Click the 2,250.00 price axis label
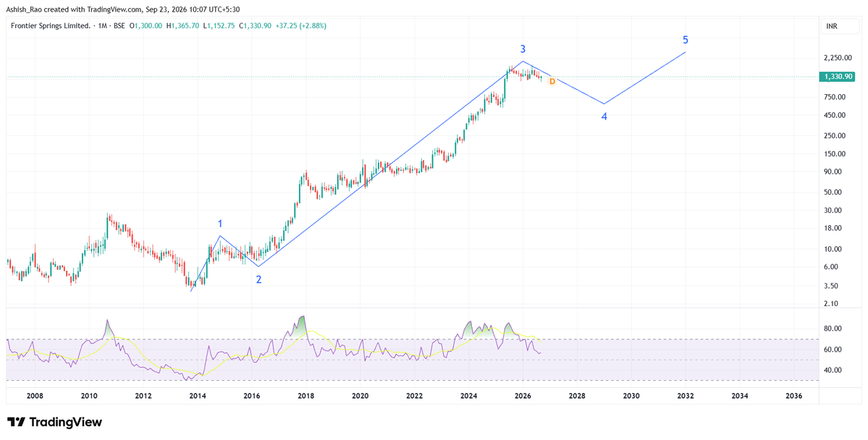Viewport: 868px width, 440px height. click(x=838, y=58)
